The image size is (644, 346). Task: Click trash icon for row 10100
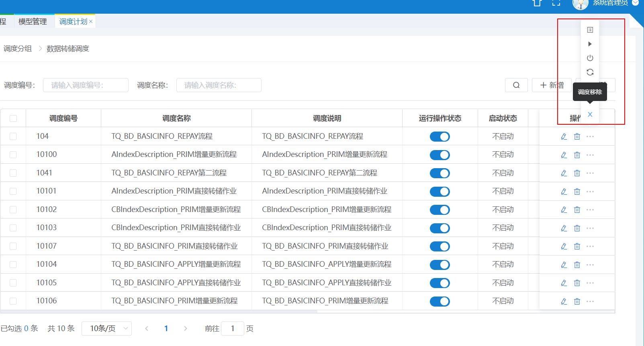(x=577, y=155)
